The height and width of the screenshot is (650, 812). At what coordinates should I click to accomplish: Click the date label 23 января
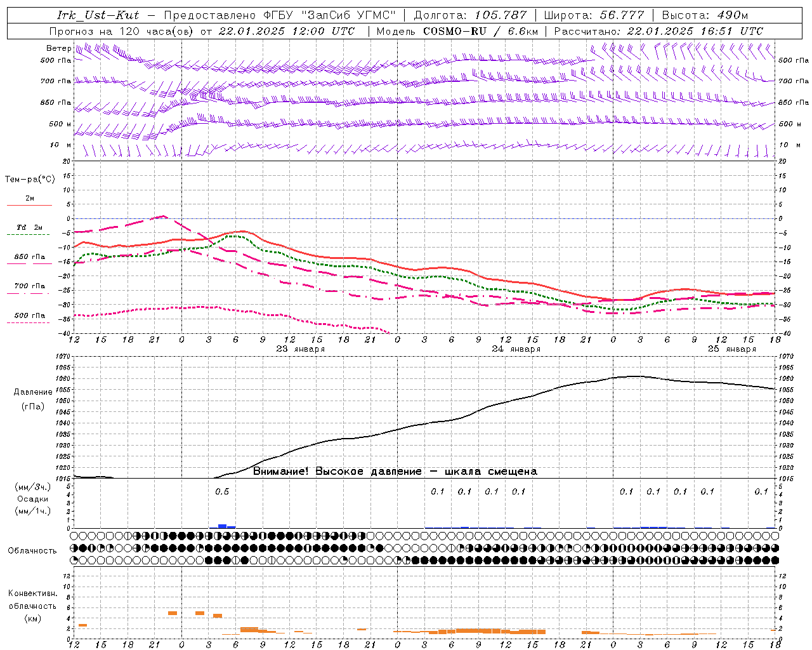pos(301,349)
